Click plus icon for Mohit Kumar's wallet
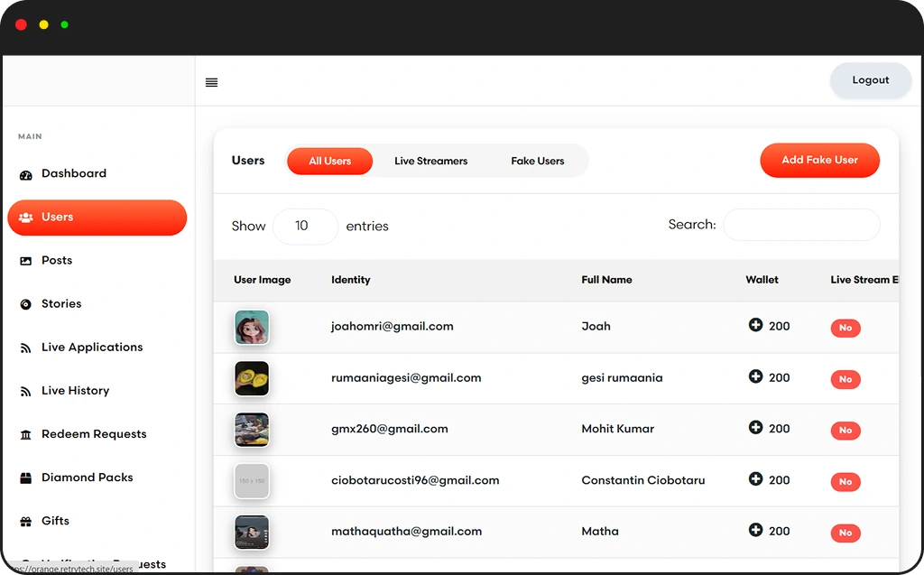This screenshot has width=924, height=575. pyautogui.click(x=755, y=428)
